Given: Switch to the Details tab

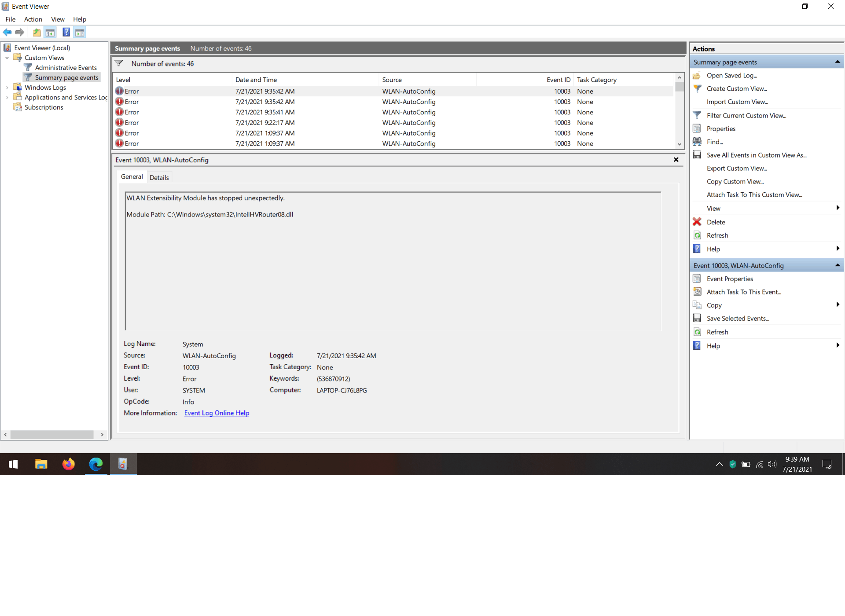Looking at the screenshot, I should click(x=159, y=178).
